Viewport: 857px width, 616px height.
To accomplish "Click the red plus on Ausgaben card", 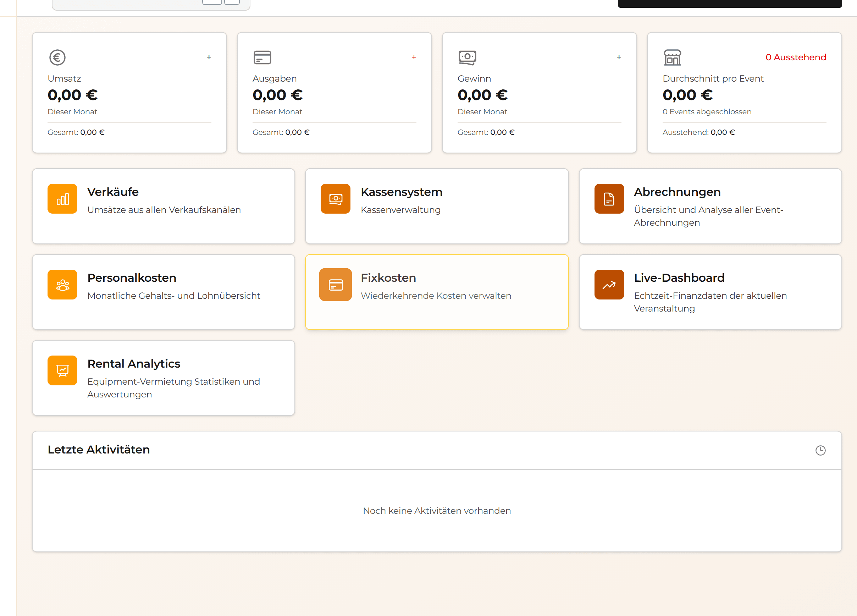I will click(x=414, y=57).
